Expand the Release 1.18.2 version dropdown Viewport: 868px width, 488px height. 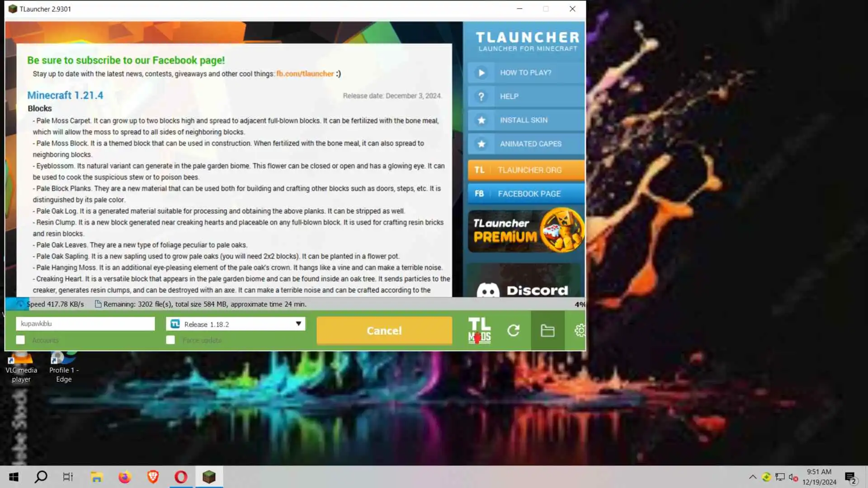(x=236, y=324)
